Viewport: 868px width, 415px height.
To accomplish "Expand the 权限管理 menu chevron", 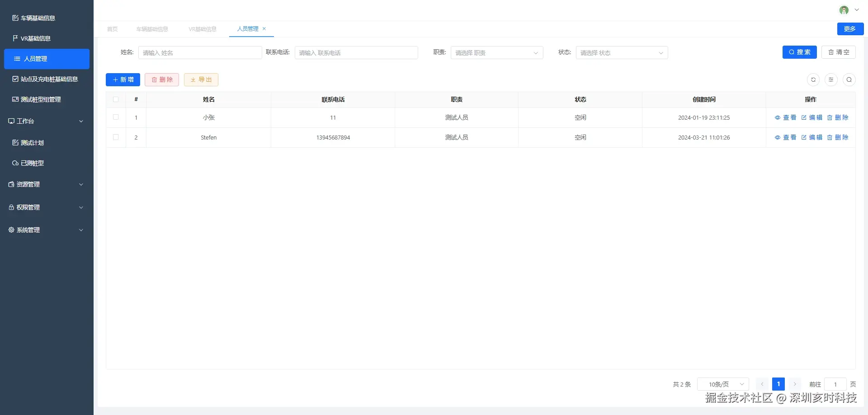I will point(81,207).
